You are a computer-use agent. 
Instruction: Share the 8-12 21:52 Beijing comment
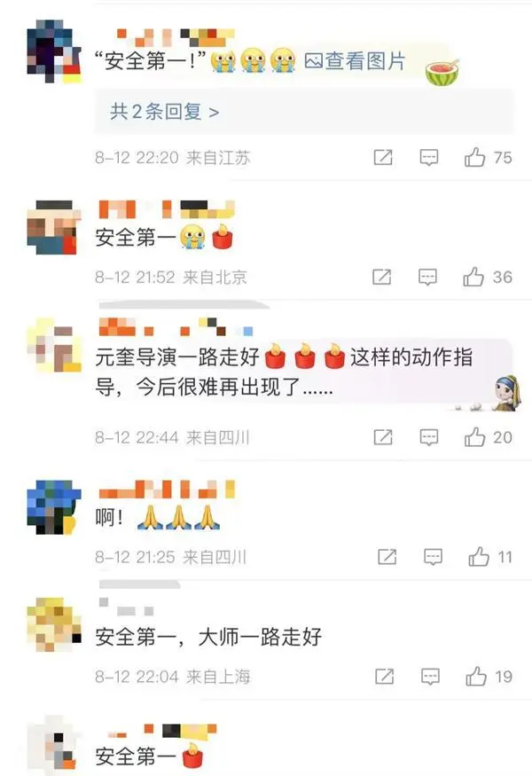(381, 277)
